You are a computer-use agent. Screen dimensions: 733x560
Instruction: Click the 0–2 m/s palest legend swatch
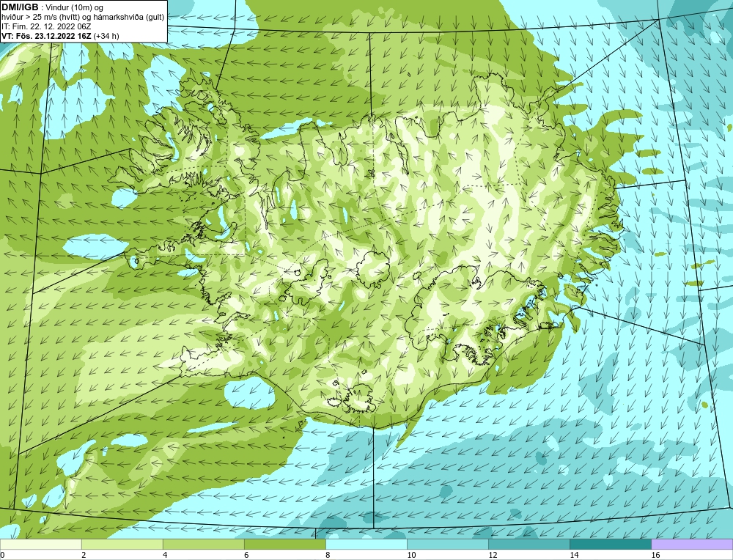[40, 544]
